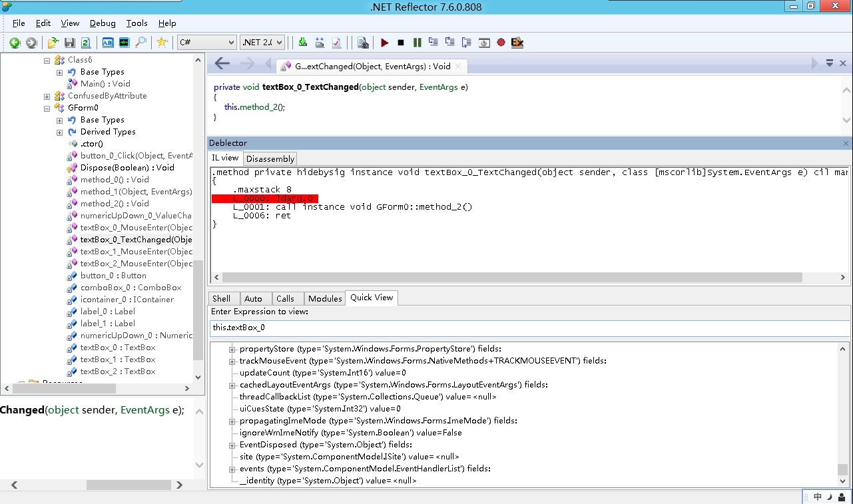Image resolution: width=853 pixels, height=504 pixels.
Task: Select Main() : Void in tree
Action: pos(105,84)
